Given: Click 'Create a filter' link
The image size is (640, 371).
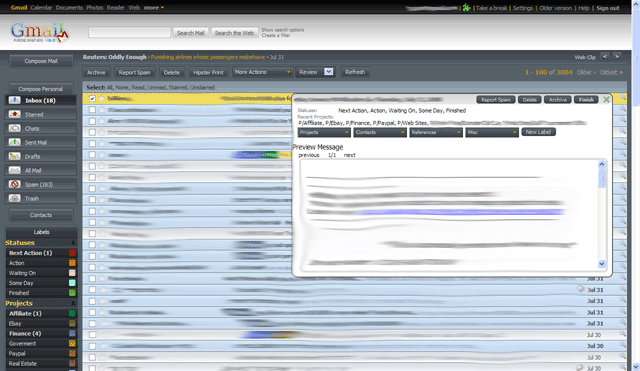Looking at the screenshot, I should [x=276, y=35].
